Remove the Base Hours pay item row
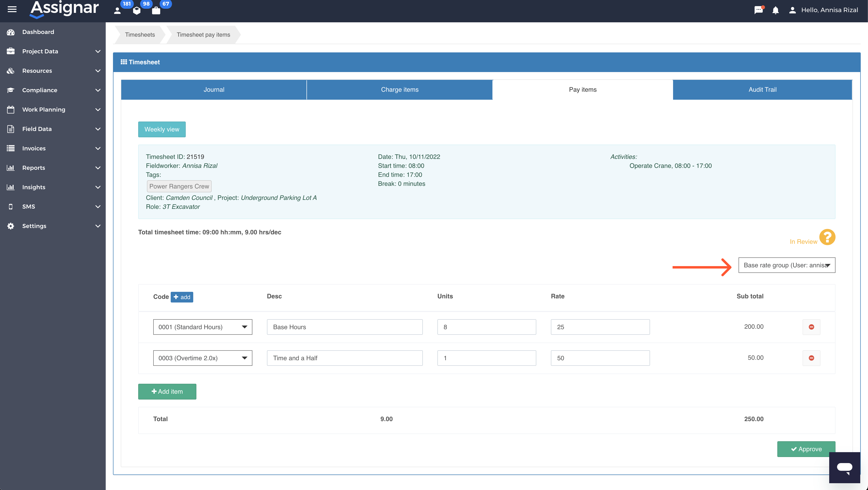 tap(812, 327)
